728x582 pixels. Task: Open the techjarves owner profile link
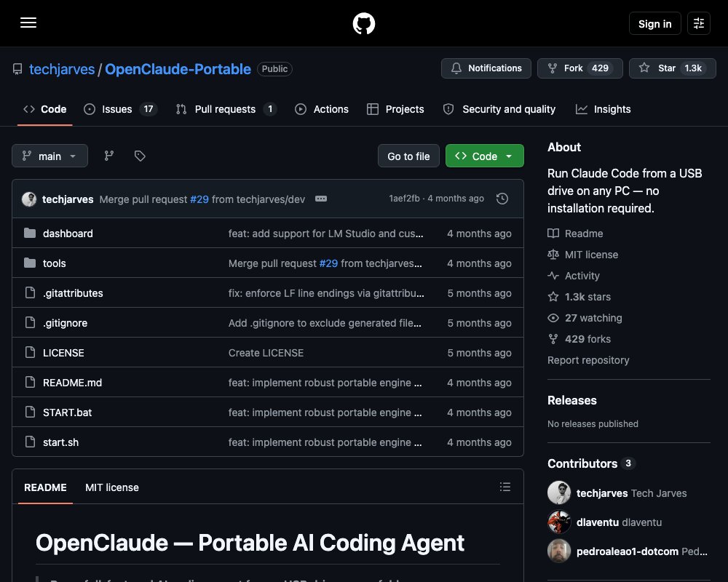pyautogui.click(x=62, y=69)
